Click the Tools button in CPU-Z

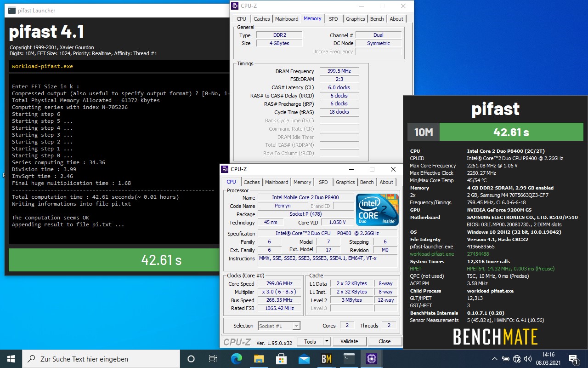[310, 341]
